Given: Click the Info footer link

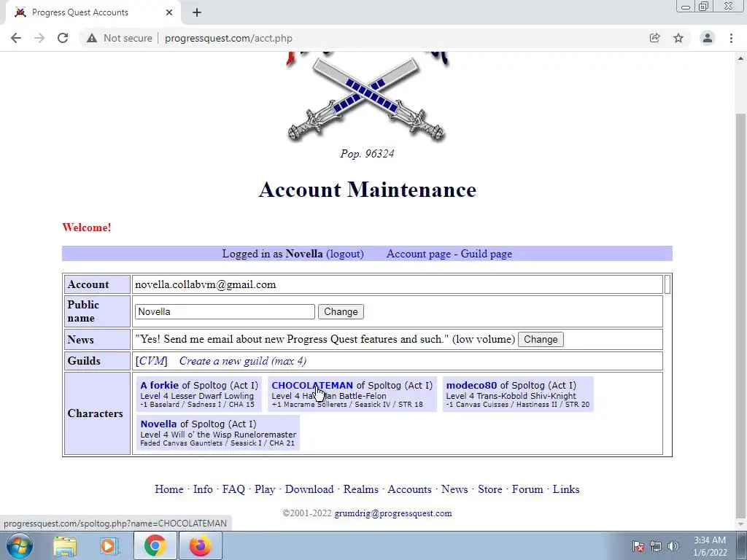Looking at the screenshot, I should 203,489.
